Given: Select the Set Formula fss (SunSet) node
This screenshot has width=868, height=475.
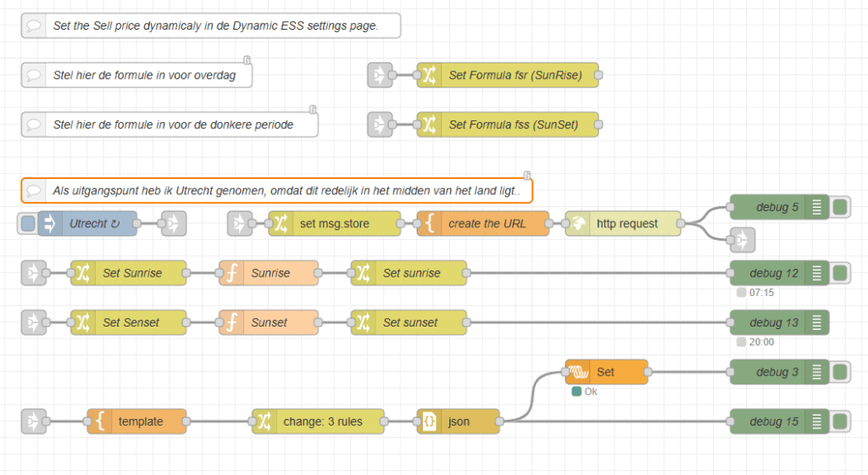Looking at the screenshot, I should point(507,125).
